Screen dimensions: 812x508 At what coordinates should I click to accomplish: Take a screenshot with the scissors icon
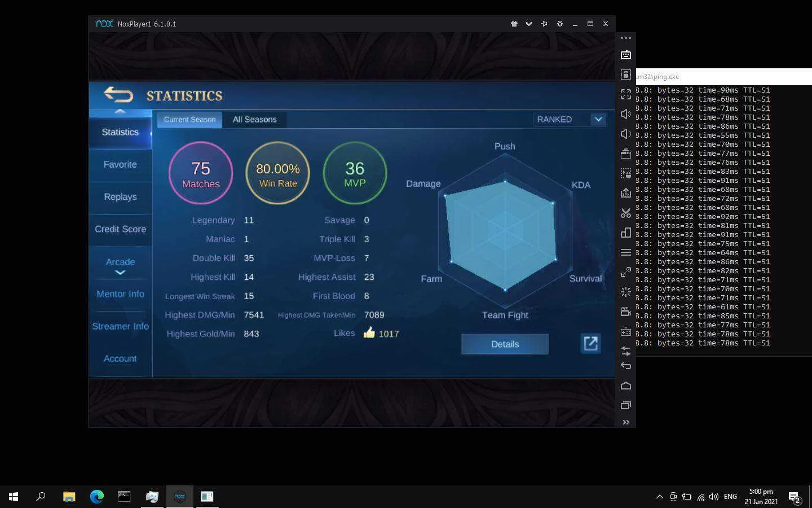coord(626,213)
